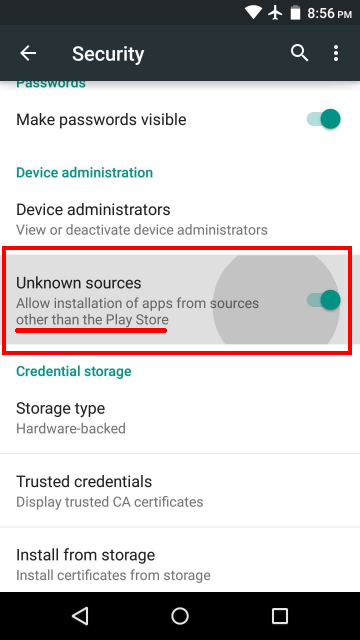
Task: Open Device administrators settings
Action: click(180, 219)
